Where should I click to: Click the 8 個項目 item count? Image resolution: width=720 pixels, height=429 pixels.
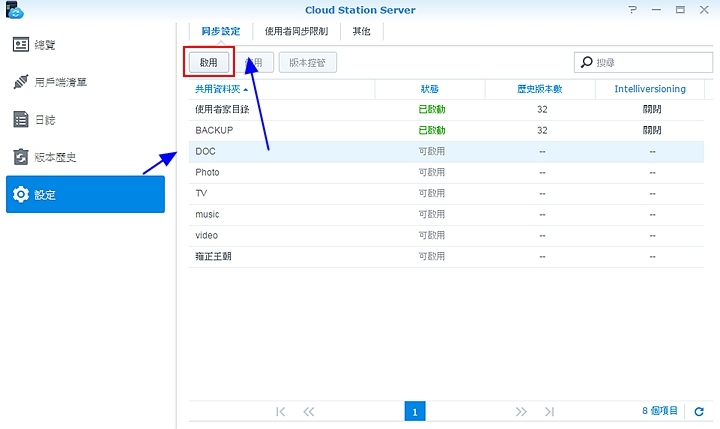click(x=660, y=411)
